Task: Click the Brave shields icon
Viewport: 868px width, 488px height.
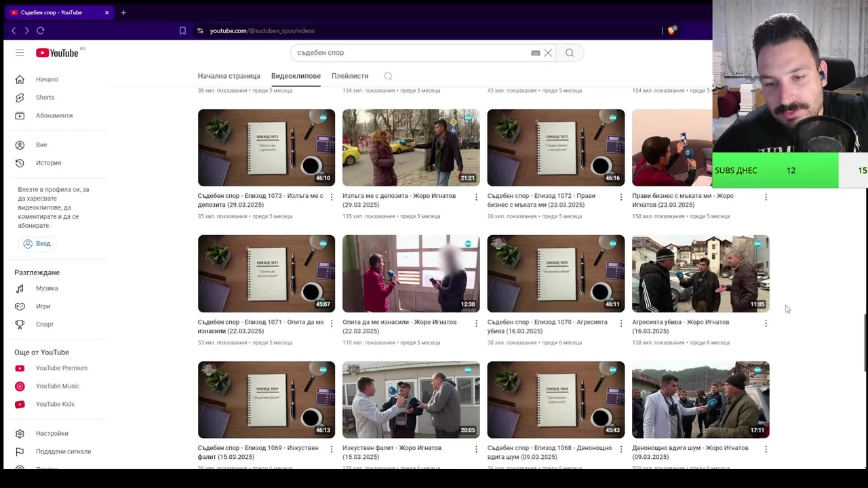Action: 672,30
